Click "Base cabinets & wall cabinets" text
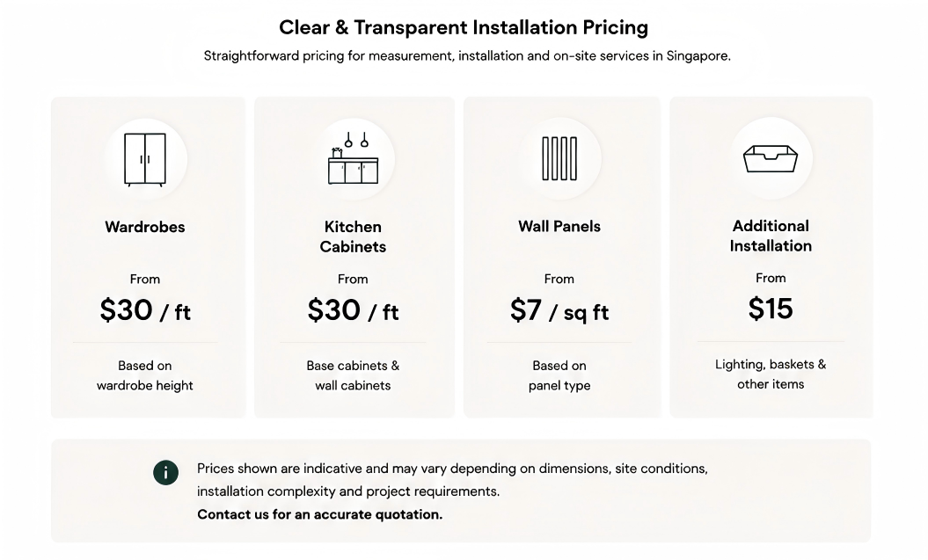The width and height of the screenshot is (928, 560). [353, 375]
